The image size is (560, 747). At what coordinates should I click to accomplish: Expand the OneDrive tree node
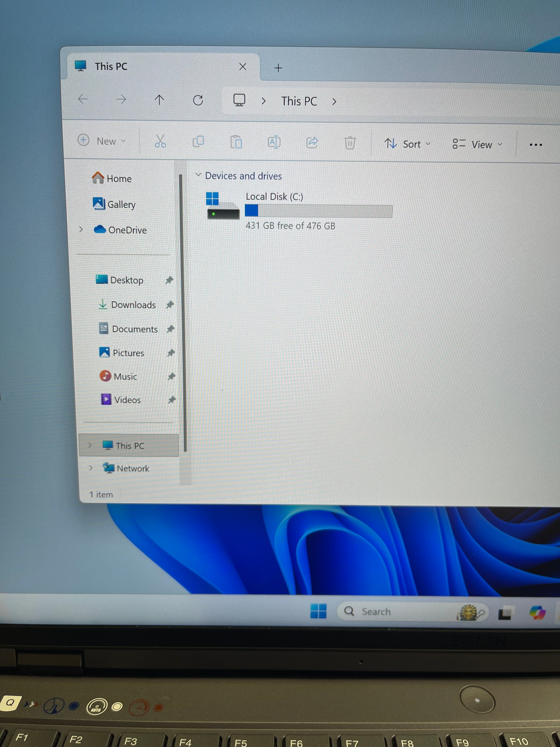tap(81, 229)
